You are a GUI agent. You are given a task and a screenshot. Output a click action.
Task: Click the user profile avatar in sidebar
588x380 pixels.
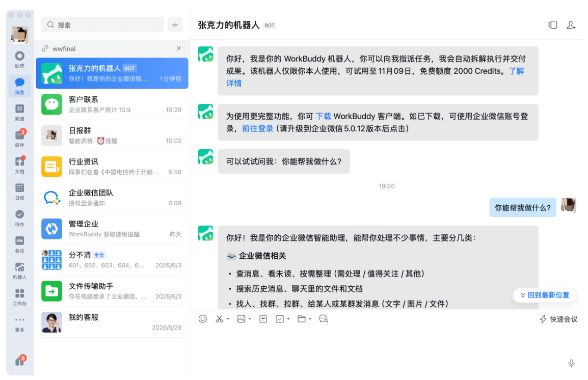pyautogui.click(x=19, y=35)
